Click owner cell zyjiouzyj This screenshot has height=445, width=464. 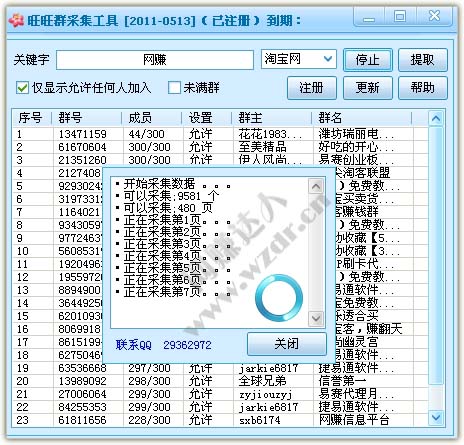(266, 395)
